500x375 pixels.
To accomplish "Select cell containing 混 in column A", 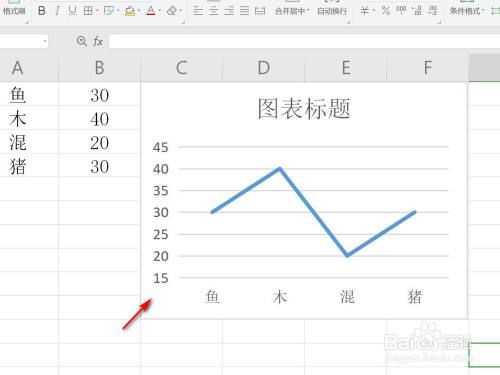I will coord(29,142).
